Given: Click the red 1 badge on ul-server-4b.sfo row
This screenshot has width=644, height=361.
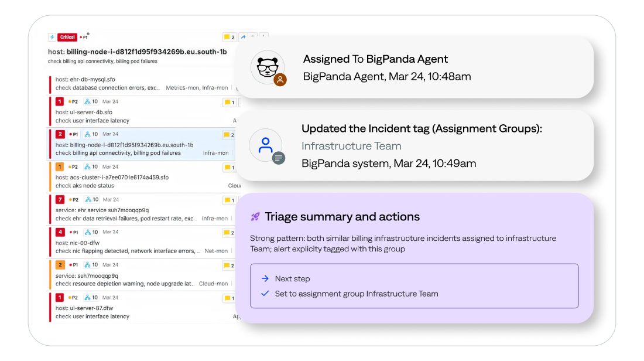Looking at the screenshot, I should pos(60,101).
